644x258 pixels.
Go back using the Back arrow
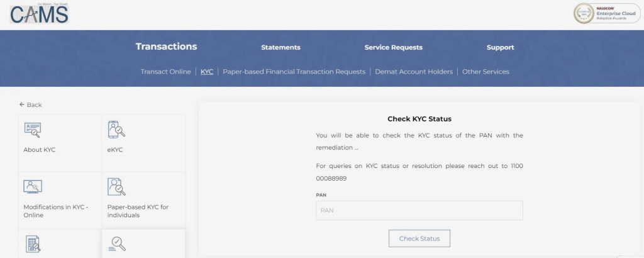pyautogui.click(x=30, y=104)
